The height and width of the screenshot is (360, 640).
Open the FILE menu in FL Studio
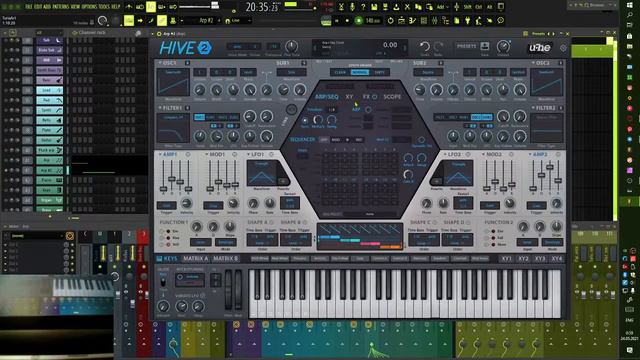29,7
